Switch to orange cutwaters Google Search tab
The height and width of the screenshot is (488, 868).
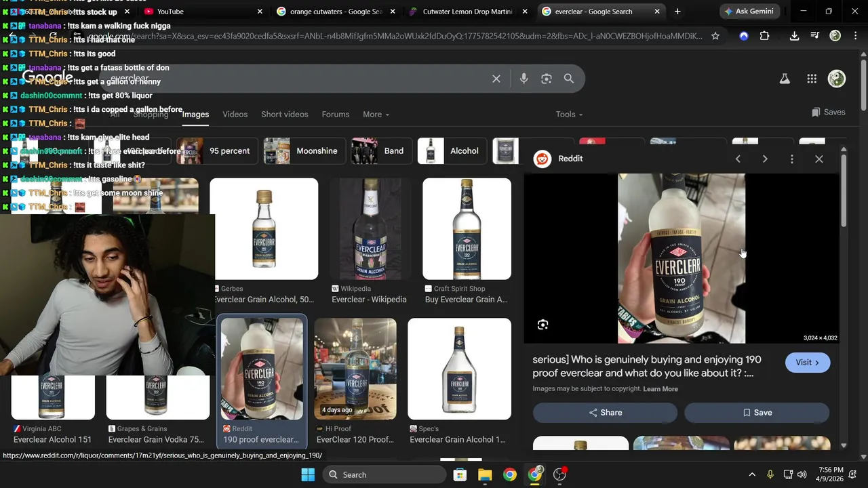[x=336, y=12]
